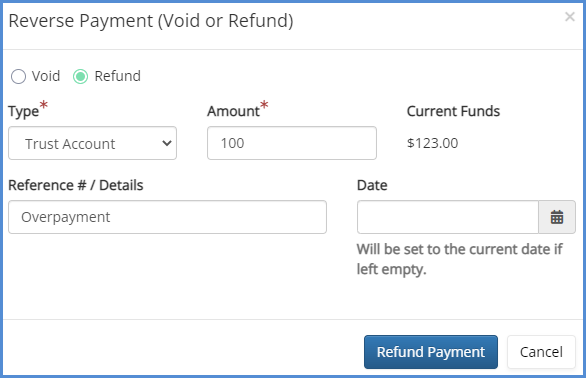Click the Void option label

46,76
